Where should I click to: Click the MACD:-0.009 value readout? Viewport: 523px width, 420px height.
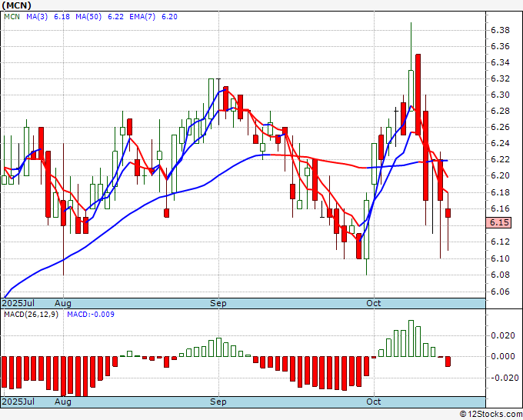(91, 315)
